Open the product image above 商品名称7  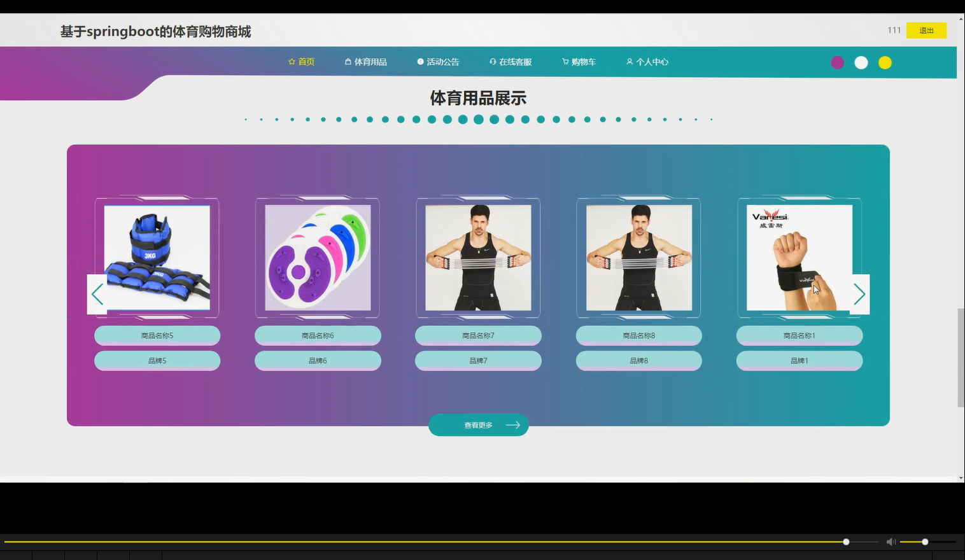click(x=478, y=258)
